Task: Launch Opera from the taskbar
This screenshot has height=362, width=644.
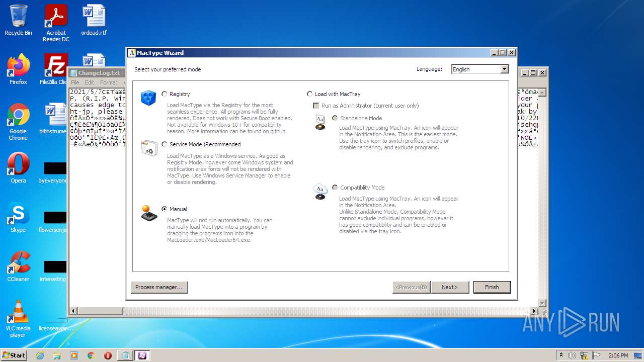Action: 108,355
